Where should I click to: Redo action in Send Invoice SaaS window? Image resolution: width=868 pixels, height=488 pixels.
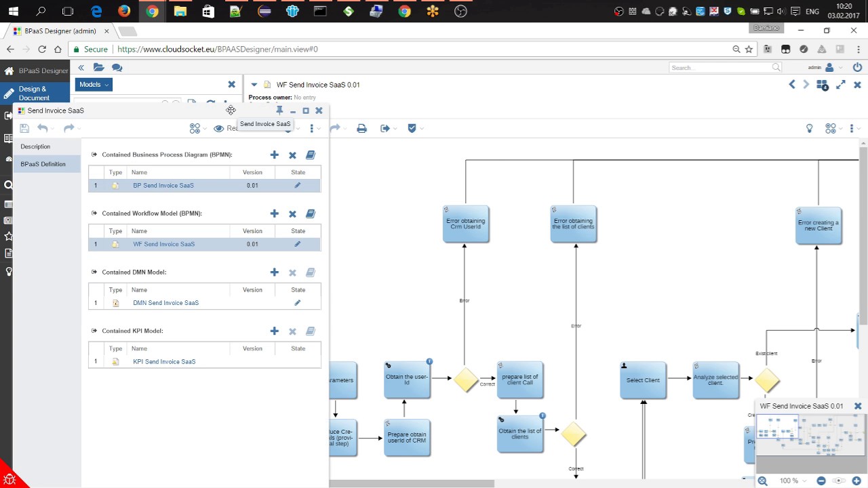(x=68, y=128)
